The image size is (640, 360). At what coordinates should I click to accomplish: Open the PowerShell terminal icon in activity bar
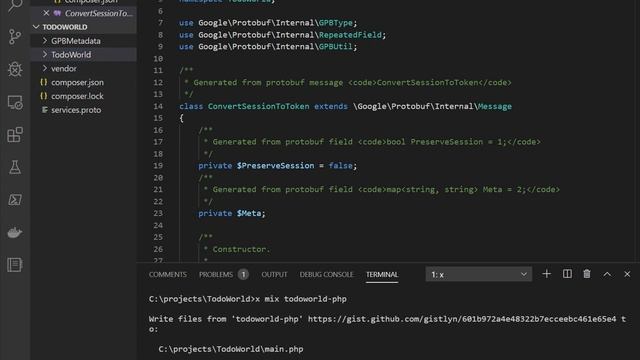pos(15,200)
